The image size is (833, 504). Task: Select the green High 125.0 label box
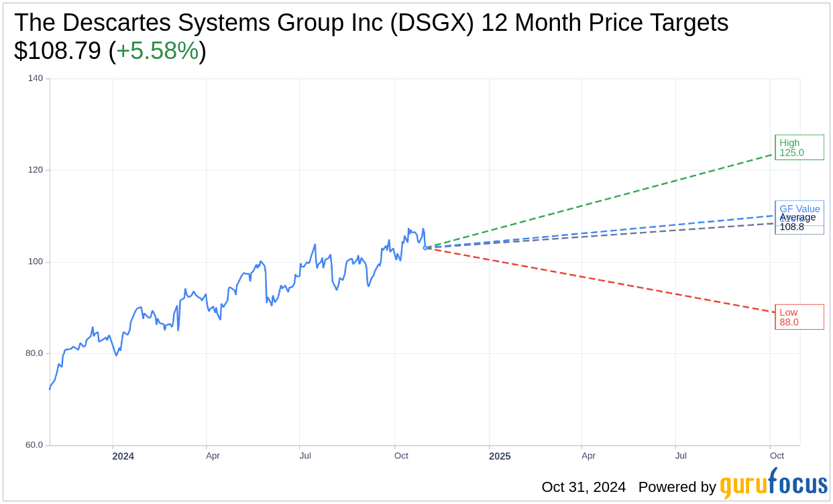(799, 147)
